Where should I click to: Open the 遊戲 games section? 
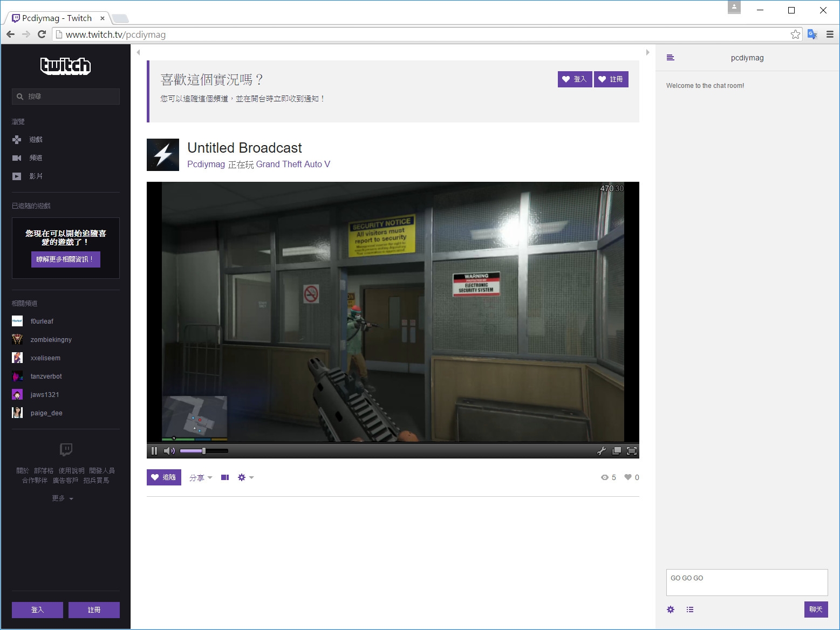(28, 140)
